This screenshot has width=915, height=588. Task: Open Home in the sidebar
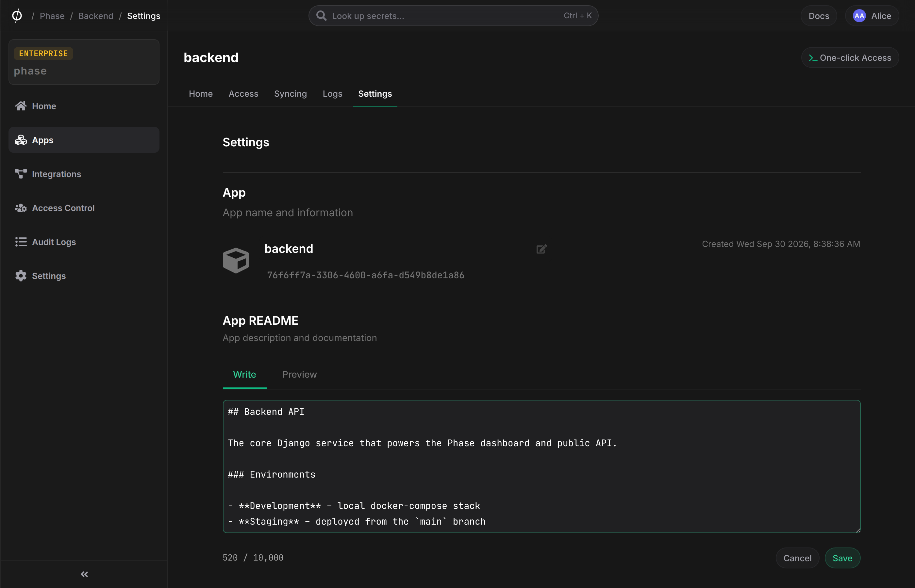[84, 106]
